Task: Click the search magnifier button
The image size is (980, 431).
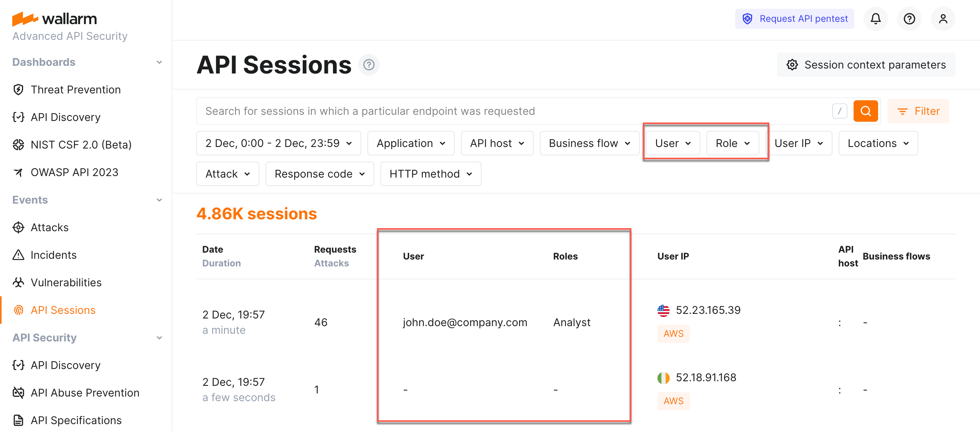Action: 865,111
